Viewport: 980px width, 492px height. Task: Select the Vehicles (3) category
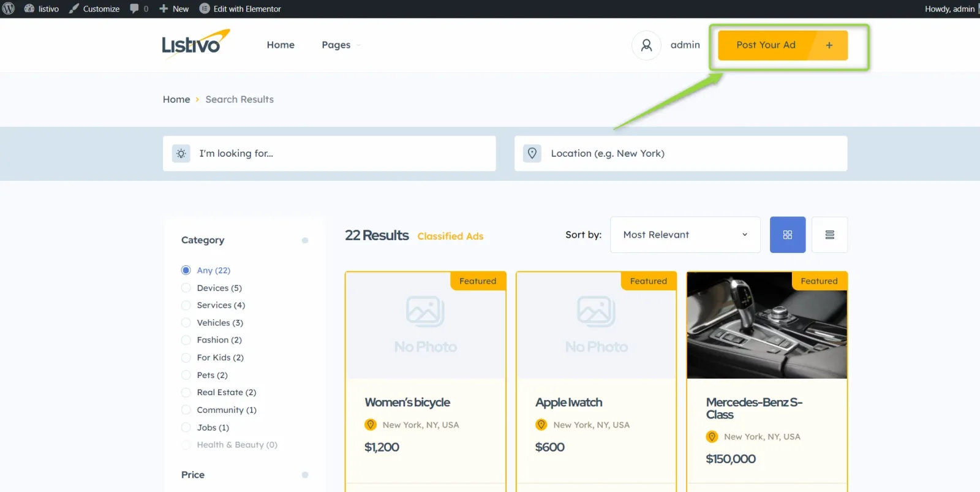pos(212,323)
